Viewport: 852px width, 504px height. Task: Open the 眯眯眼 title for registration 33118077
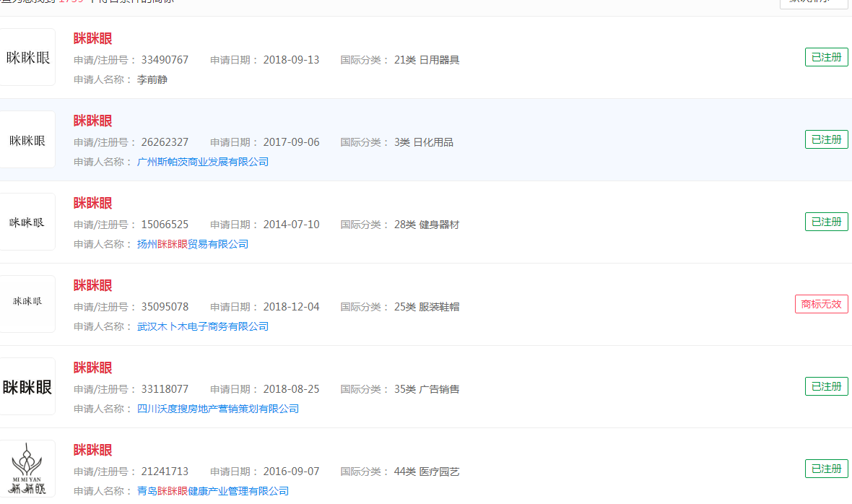tap(93, 368)
